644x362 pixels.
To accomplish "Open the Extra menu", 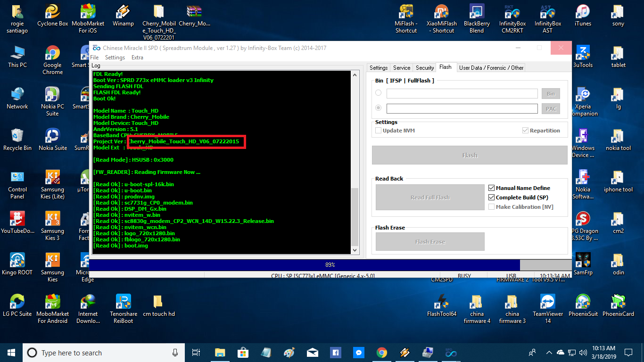I will click(x=137, y=58).
